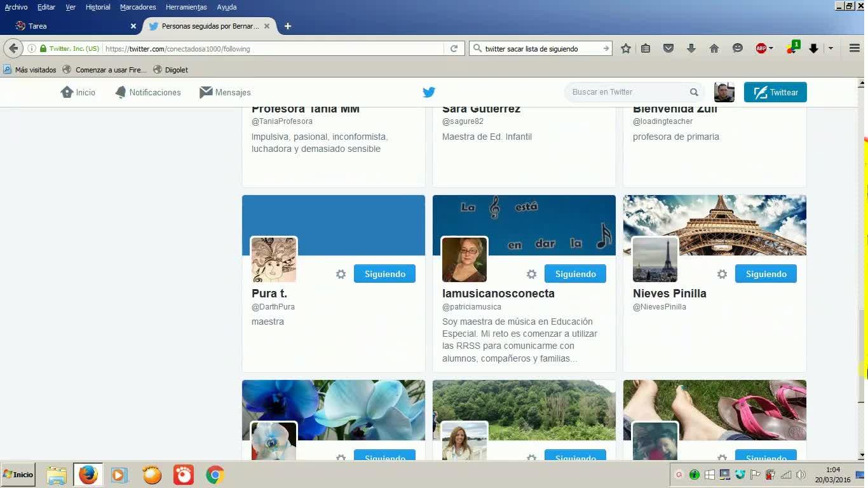Open the gear menu on Pura t. card
This screenshot has width=868, height=488.
[x=341, y=274]
